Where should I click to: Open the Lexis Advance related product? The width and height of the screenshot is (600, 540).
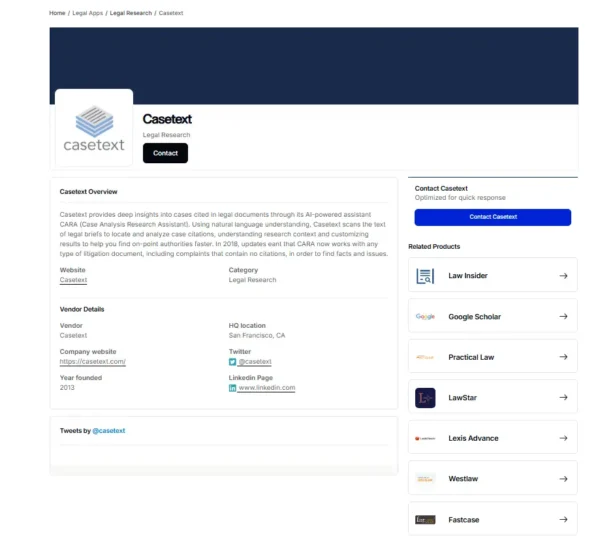(492, 438)
